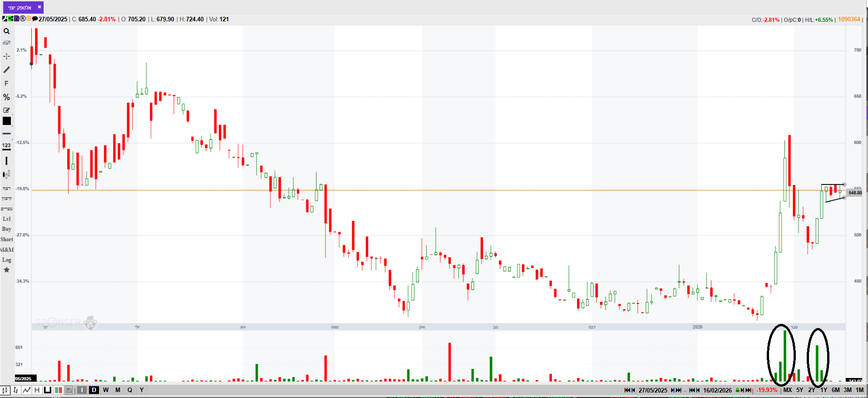Pick the eraser tool in left toolbar
This screenshot has height=398, width=868.
(x=6, y=43)
